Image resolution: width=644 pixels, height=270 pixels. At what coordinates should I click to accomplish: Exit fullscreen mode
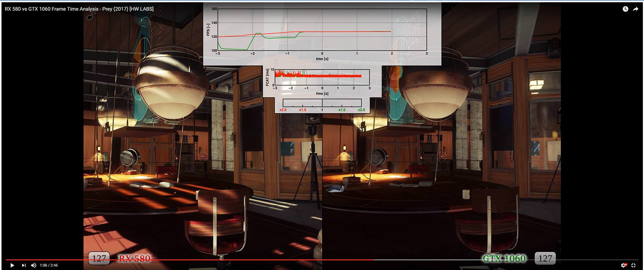[633, 265]
